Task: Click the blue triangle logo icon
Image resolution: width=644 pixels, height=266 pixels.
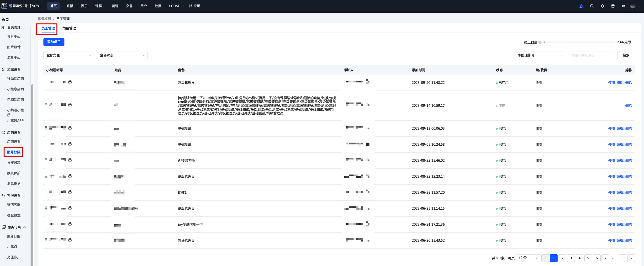Action: (581, 6)
